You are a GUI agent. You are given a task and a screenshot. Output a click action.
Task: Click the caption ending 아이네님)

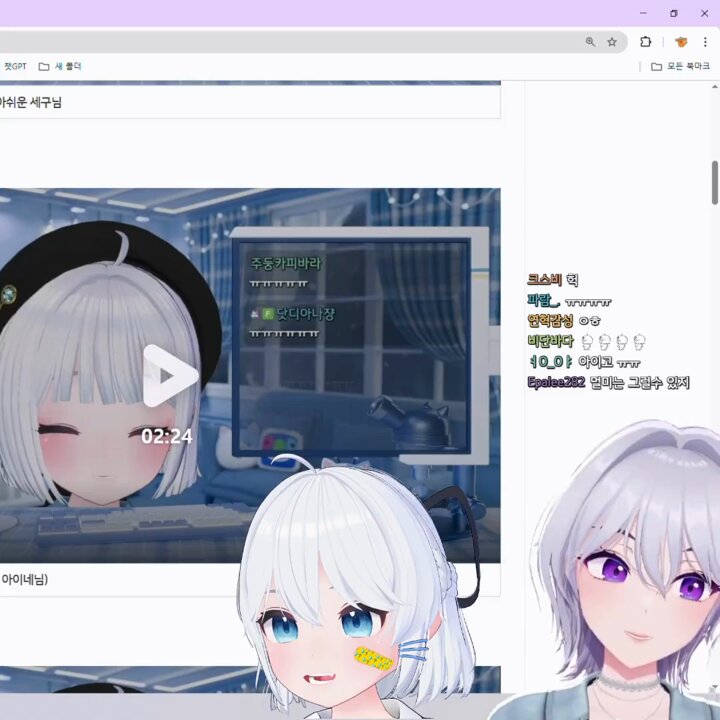(x=24, y=579)
